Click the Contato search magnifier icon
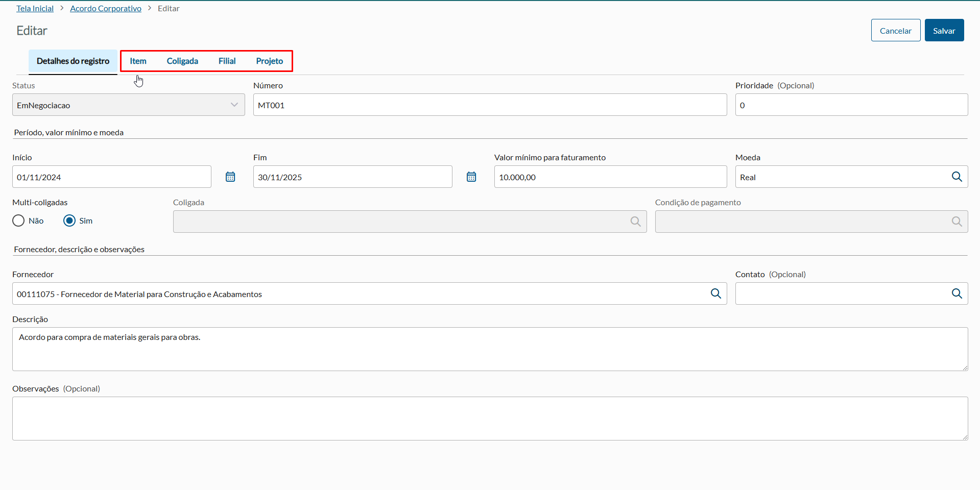The height and width of the screenshot is (490, 980). pyautogui.click(x=957, y=293)
